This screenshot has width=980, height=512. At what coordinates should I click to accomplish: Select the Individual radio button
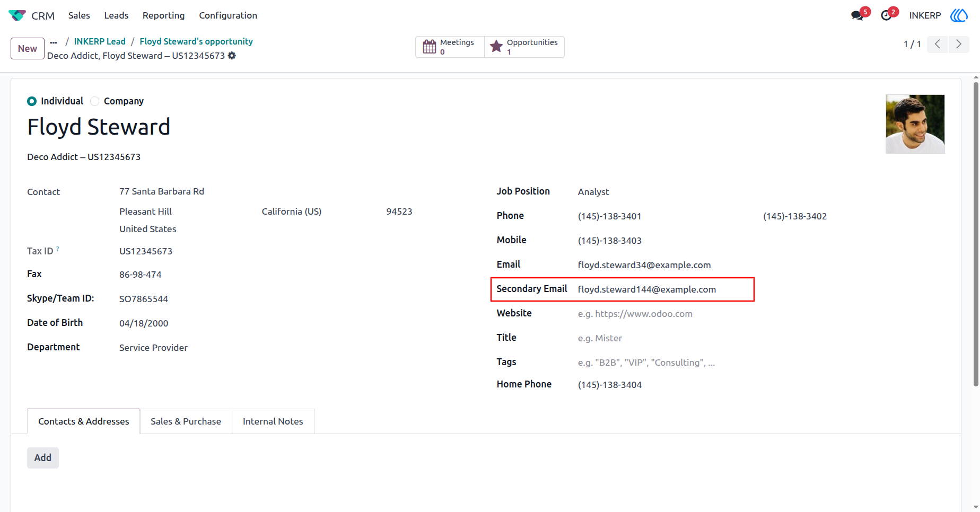[32, 101]
